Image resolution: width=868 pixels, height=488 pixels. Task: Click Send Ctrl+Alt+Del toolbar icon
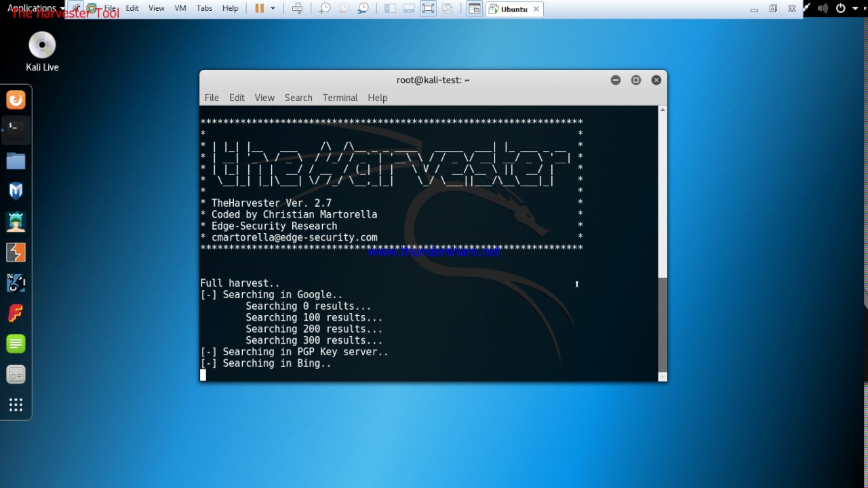[297, 8]
